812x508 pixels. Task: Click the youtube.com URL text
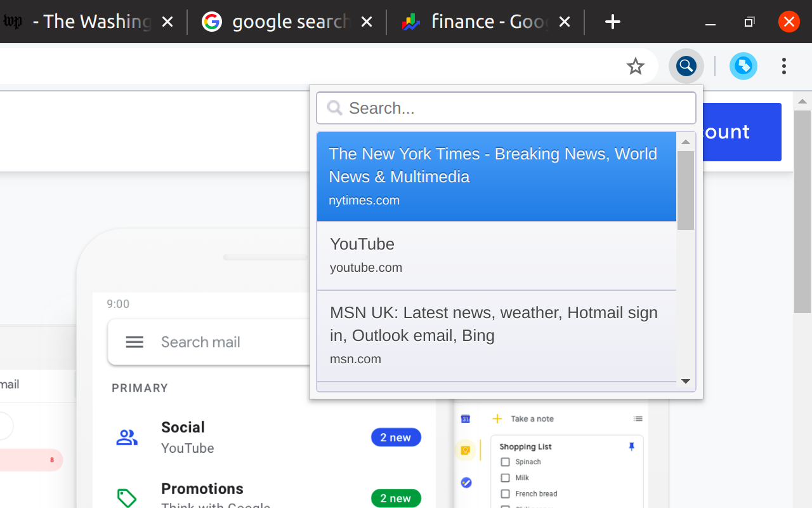(366, 268)
